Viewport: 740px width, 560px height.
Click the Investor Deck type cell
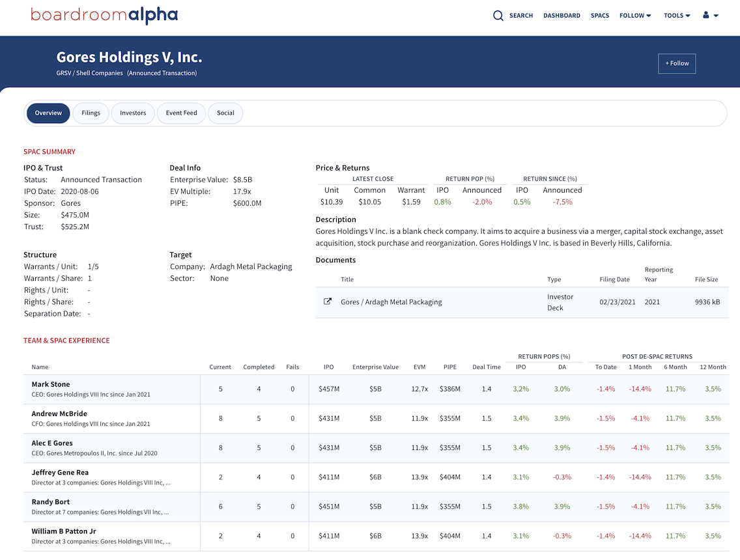pos(560,302)
